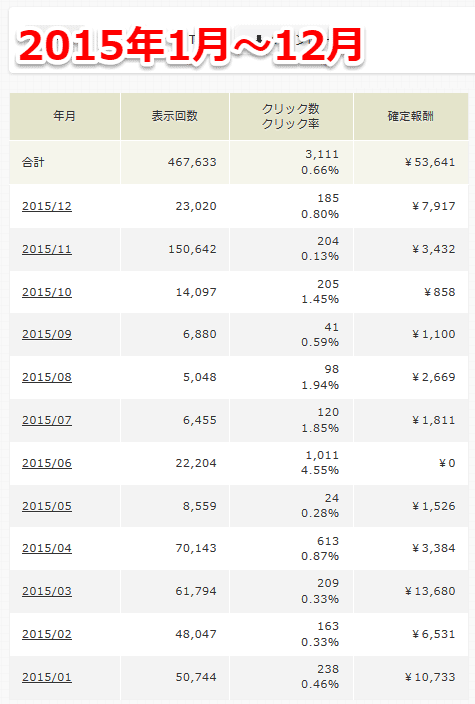Click the 1,011 clicks cell for June
The height and width of the screenshot is (704, 475).
coord(322,455)
